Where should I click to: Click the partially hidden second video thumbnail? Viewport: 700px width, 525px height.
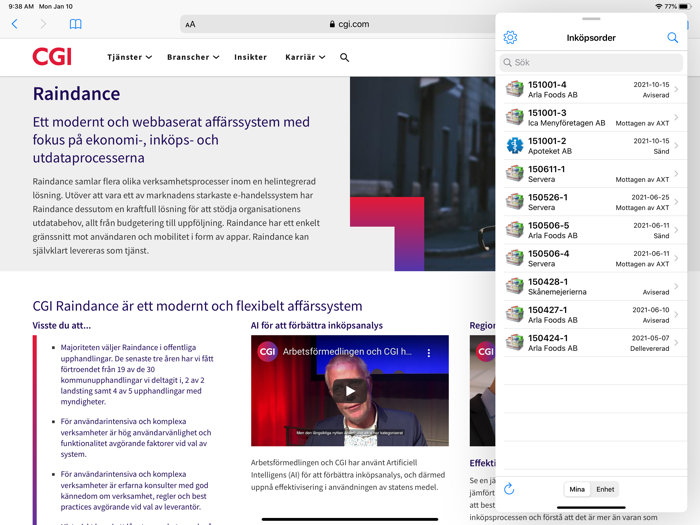tap(482, 391)
